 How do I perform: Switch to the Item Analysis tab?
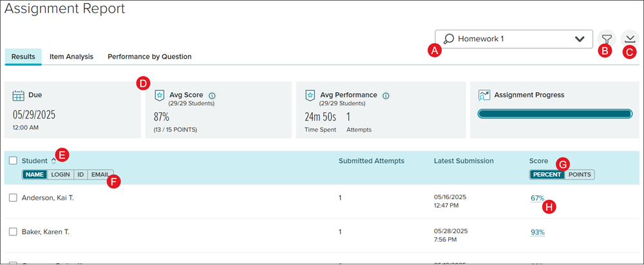pos(71,57)
